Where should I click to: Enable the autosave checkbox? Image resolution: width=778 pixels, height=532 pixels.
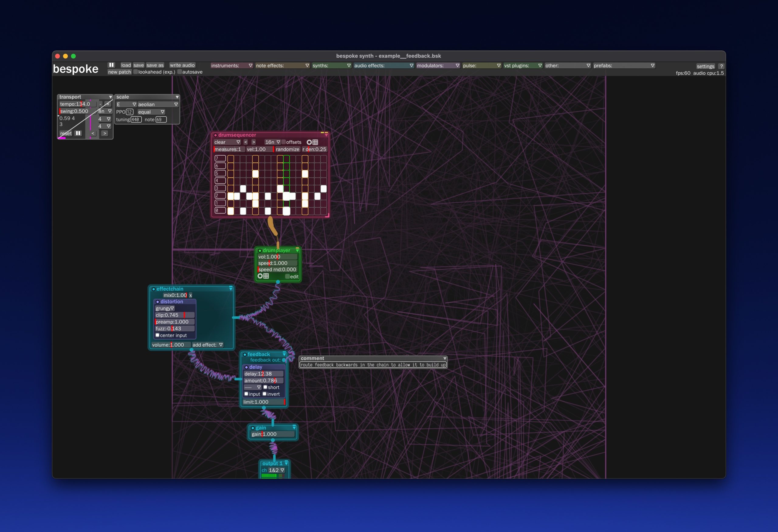click(179, 72)
